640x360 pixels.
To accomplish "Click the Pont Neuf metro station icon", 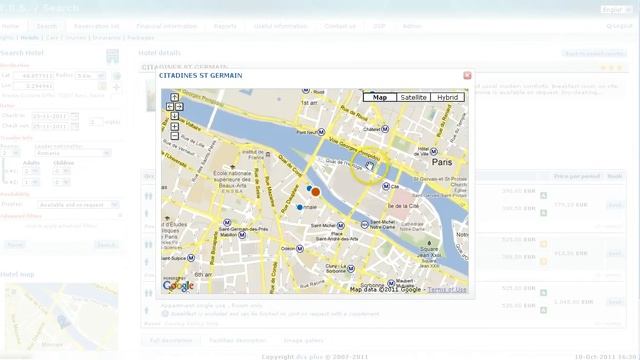I will coord(321,132).
